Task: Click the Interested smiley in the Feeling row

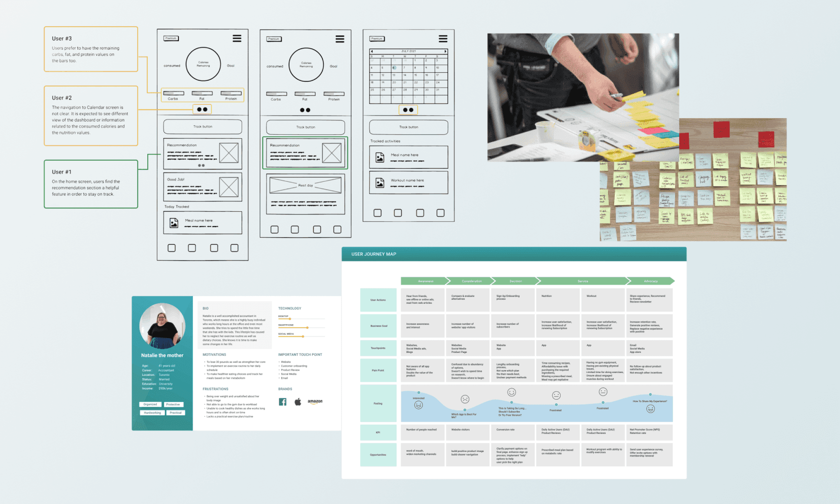Action: click(x=419, y=405)
